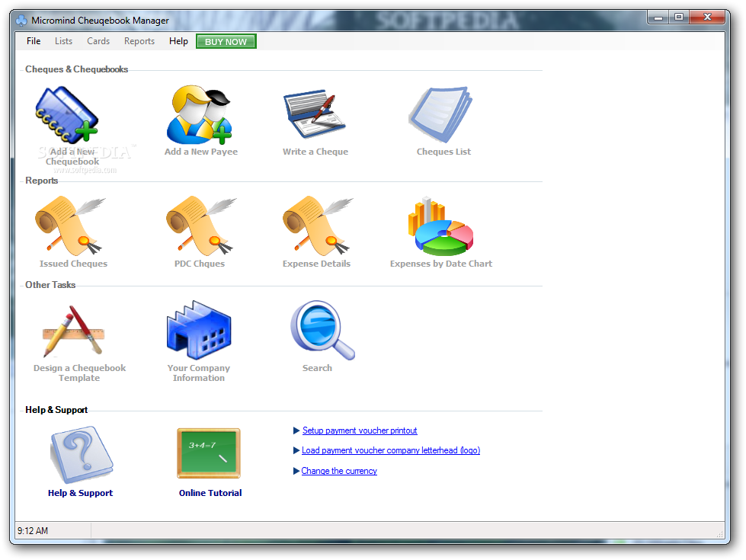Click the PDC Chques report icon
The image size is (746, 560).
coord(201,226)
